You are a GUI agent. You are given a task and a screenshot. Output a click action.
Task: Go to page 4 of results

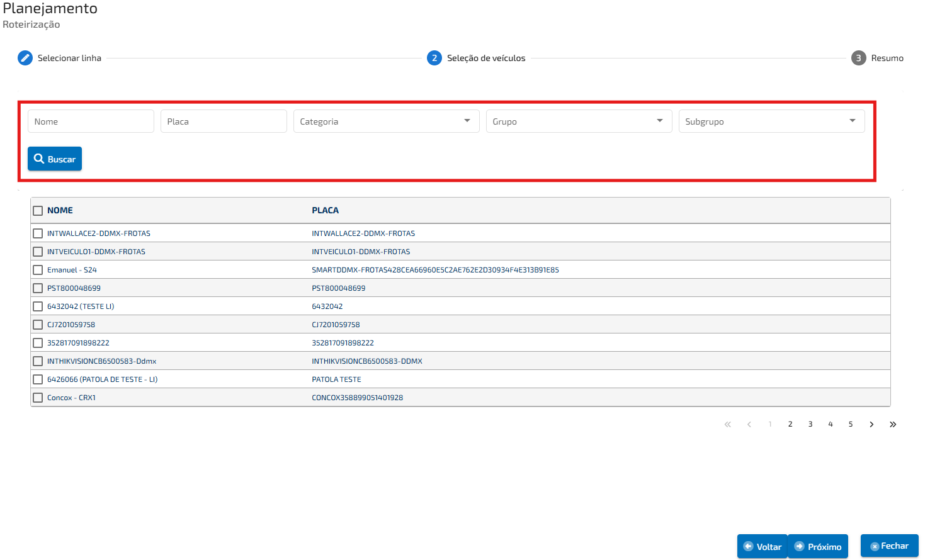tap(831, 424)
